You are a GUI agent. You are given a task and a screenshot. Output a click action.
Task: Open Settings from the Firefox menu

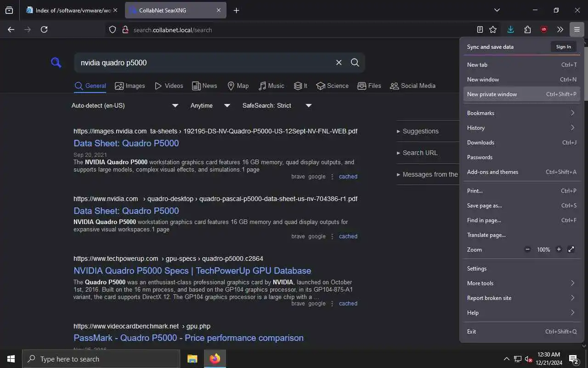click(521, 268)
